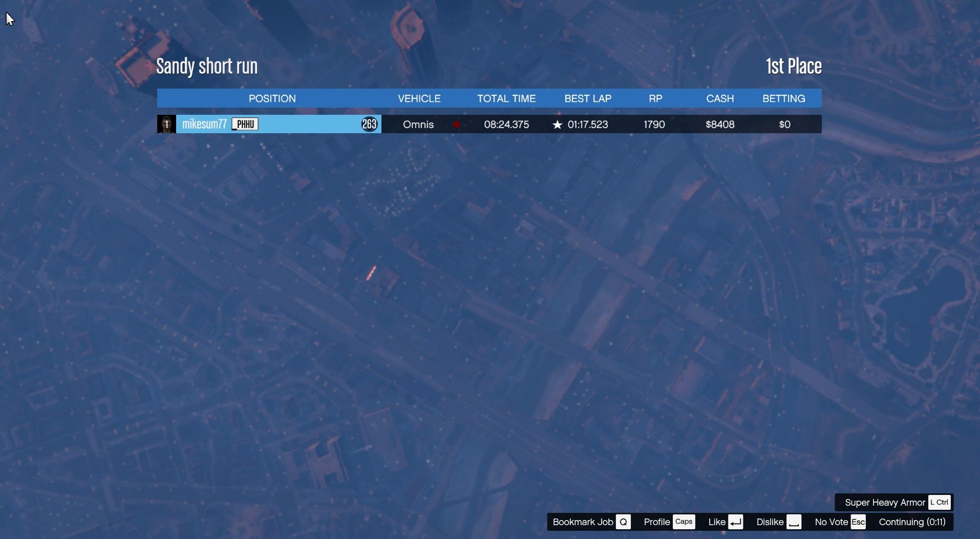This screenshot has width=980, height=539.
Task: Click the cash value $8408
Action: (x=720, y=125)
